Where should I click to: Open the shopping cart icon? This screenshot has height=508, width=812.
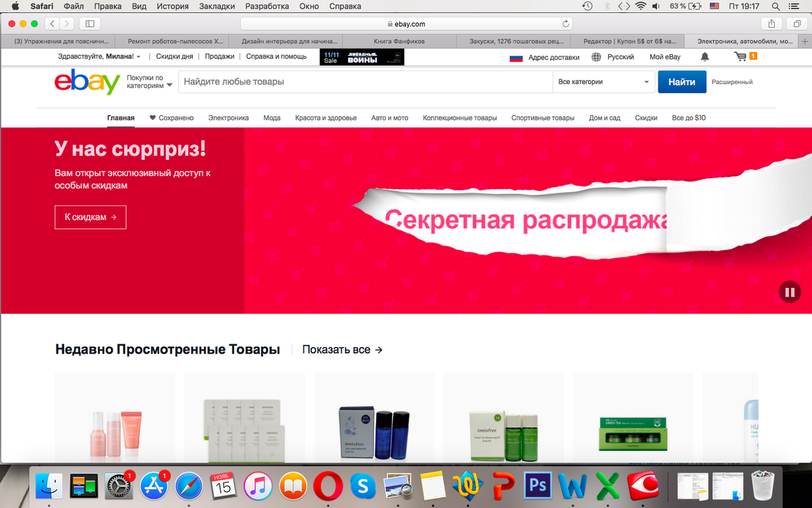(x=741, y=57)
